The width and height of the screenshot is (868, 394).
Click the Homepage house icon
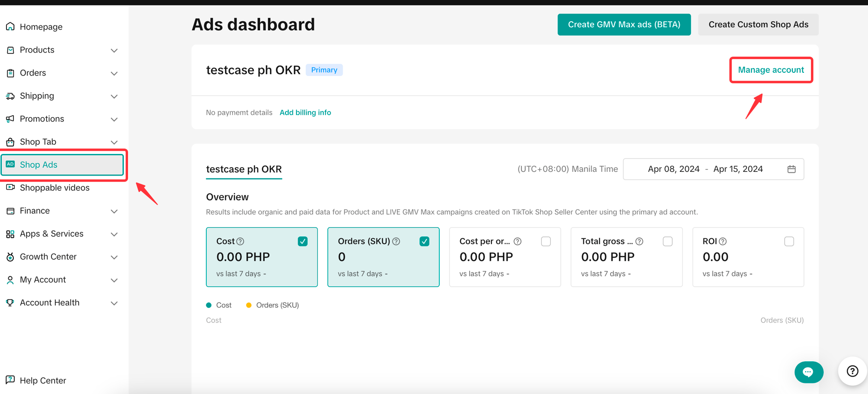click(x=10, y=27)
